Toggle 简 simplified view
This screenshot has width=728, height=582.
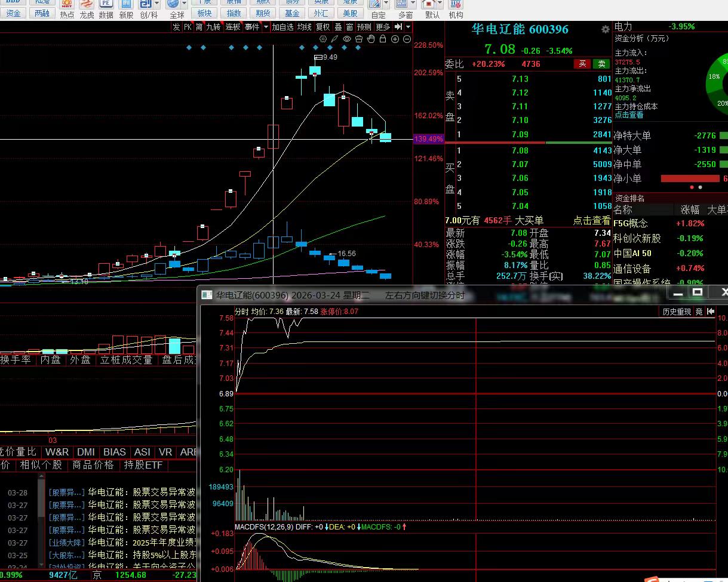[199, 27]
